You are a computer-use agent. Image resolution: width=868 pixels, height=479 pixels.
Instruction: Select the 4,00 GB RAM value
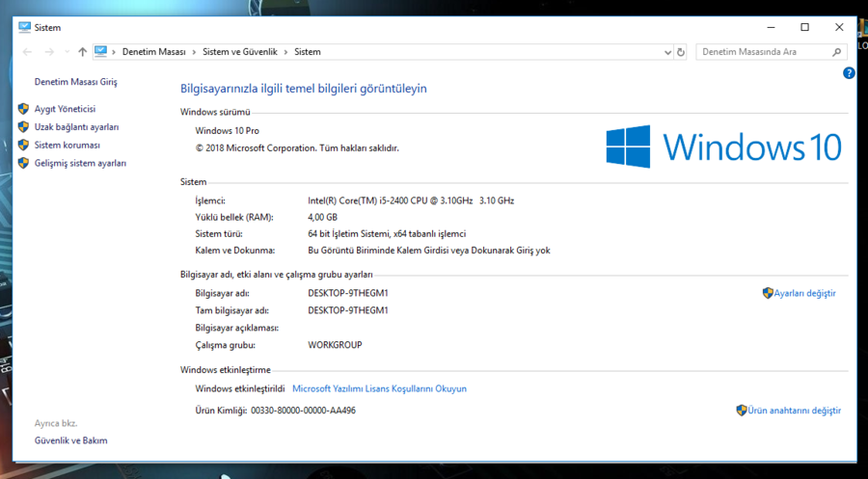322,218
